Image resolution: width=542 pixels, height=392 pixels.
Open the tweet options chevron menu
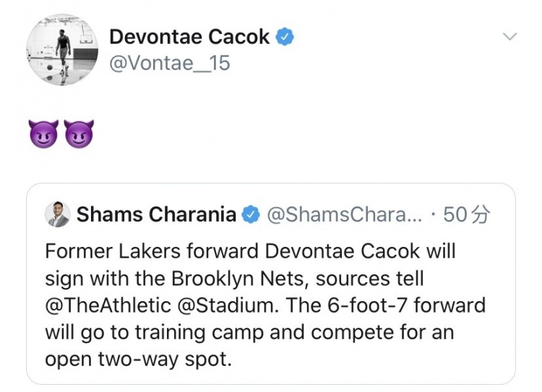(509, 36)
